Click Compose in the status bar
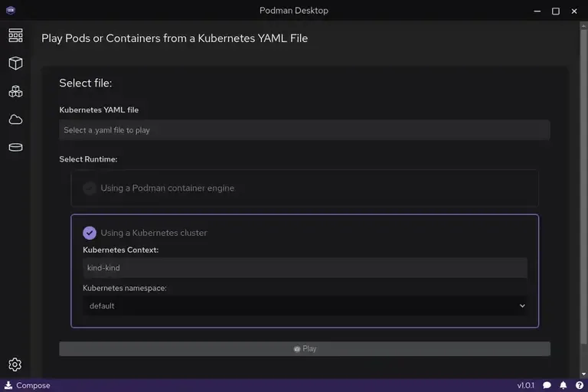This screenshot has height=392, width=588. [x=27, y=385]
